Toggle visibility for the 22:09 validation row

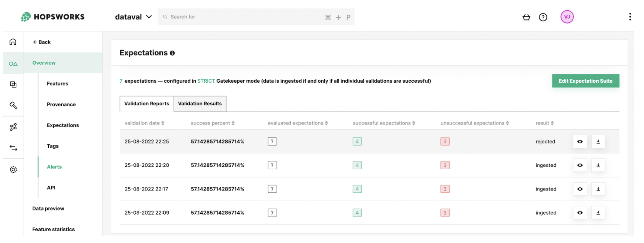click(580, 213)
